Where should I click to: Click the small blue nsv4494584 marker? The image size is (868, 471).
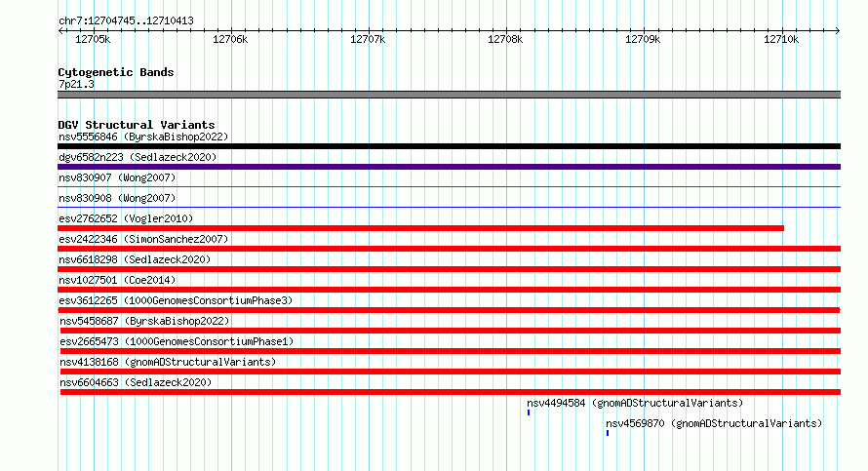coord(529,412)
